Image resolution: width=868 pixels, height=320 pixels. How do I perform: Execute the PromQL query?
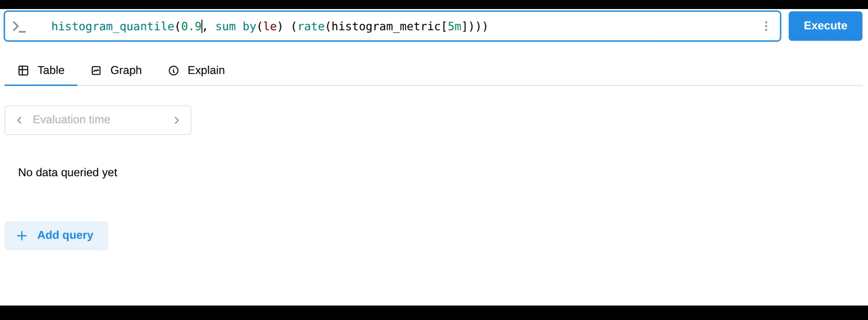[x=825, y=26]
